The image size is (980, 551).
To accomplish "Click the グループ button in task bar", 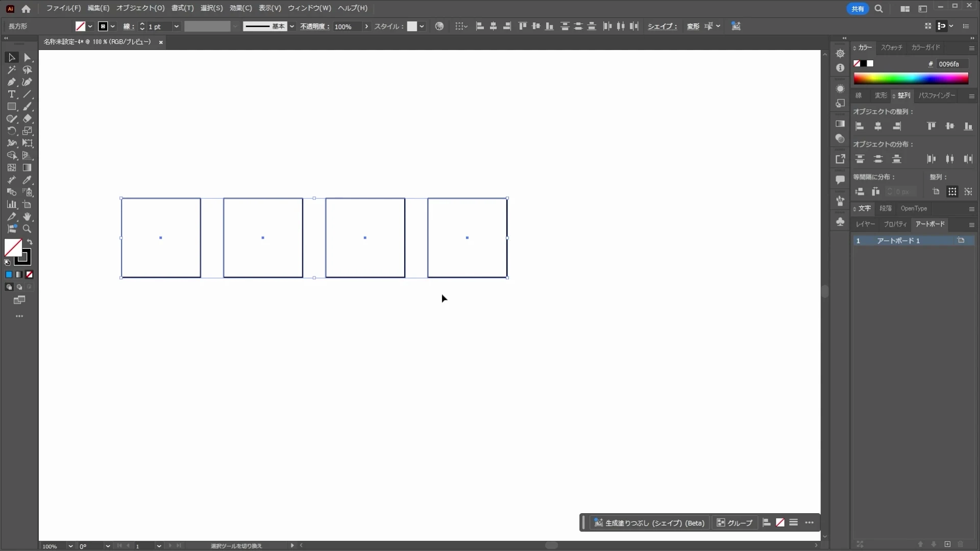I will point(734,523).
